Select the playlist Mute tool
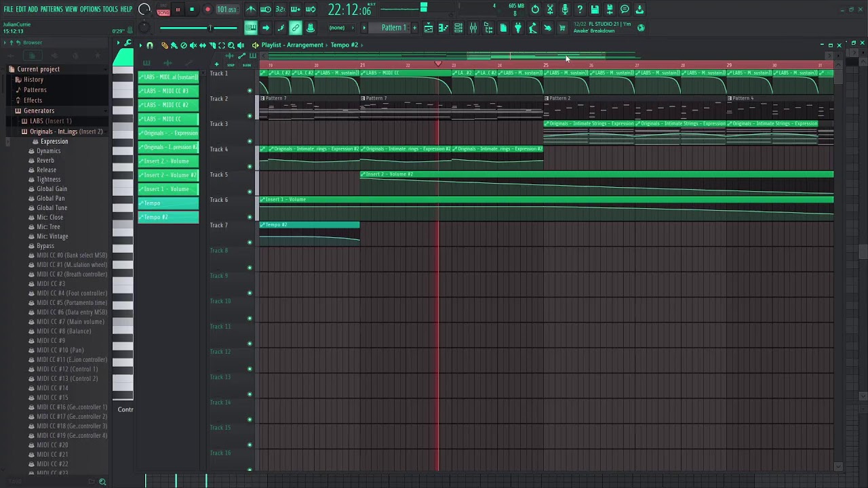This screenshot has width=868, height=488. [x=193, y=45]
